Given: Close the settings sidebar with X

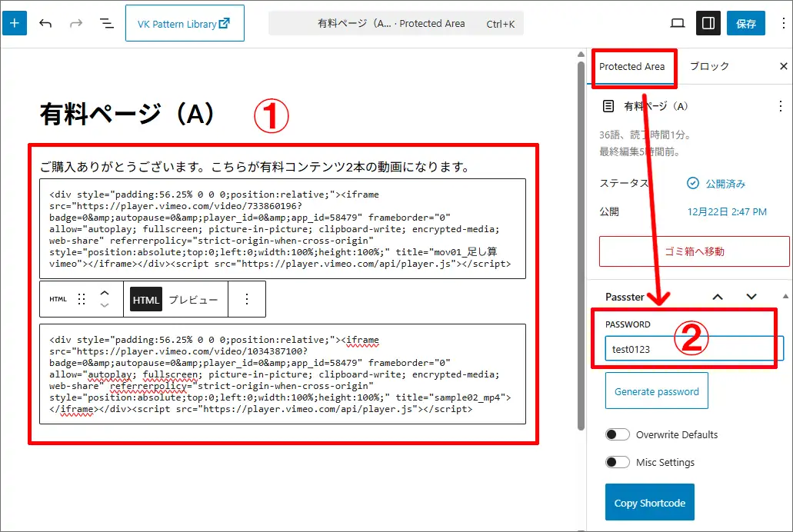Looking at the screenshot, I should point(784,67).
